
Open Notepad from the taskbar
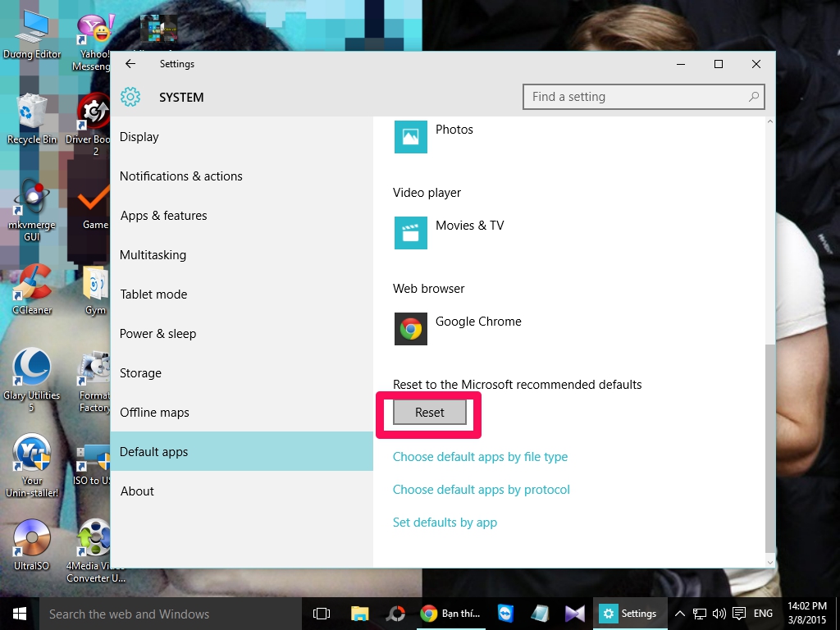[539, 613]
